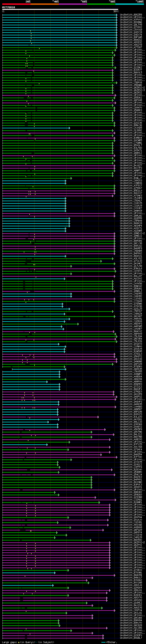The width and height of the screenshot is (146, 644).
Task: Click the UniRef100_A7SAK3 label
Action: click(x=131, y=196)
